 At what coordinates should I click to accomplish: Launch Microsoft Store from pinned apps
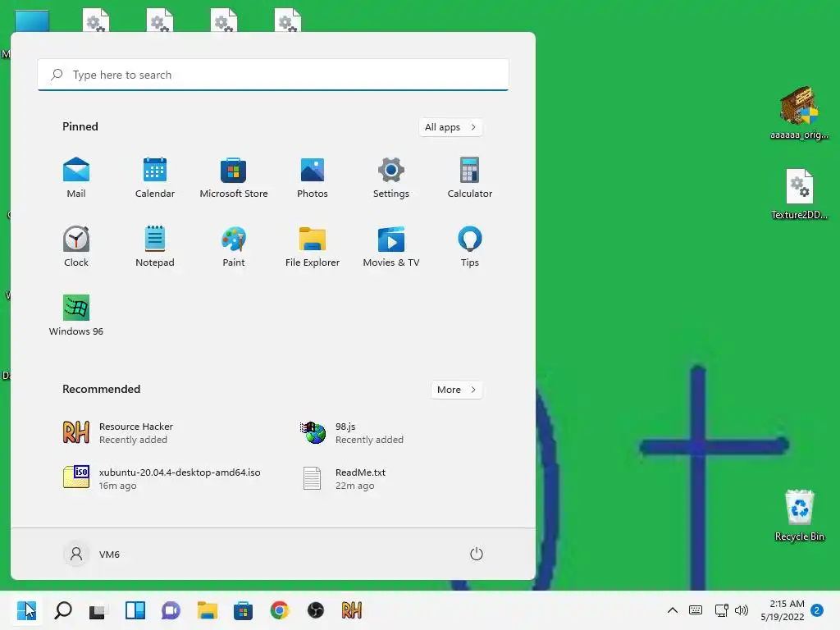click(x=234, y=178)
